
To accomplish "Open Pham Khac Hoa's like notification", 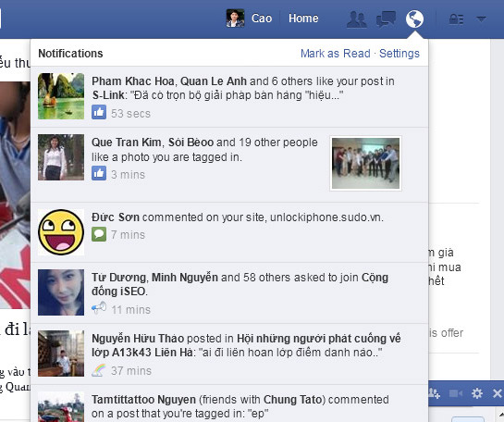I will (x=229, y=97).
